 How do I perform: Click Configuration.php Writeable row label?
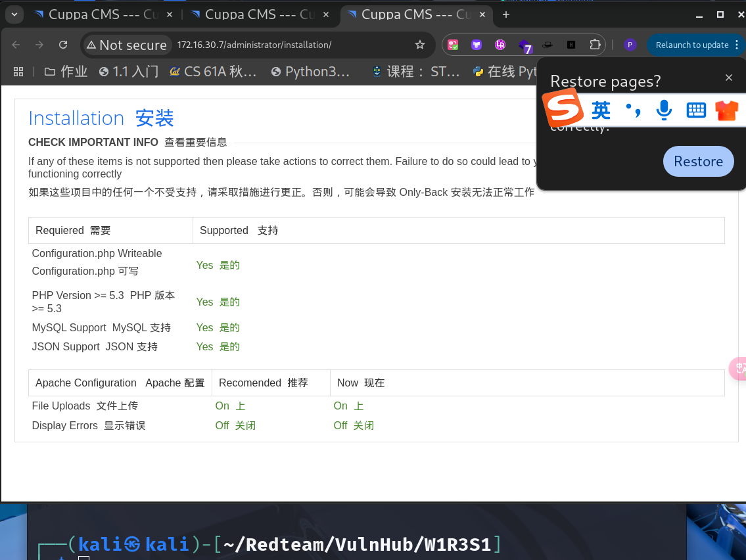tap(97, 253)
